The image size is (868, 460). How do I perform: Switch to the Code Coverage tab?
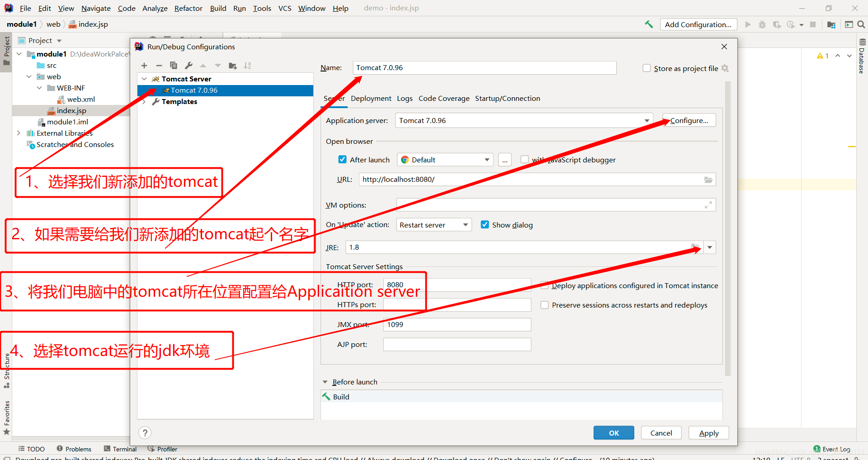point(444,99)
